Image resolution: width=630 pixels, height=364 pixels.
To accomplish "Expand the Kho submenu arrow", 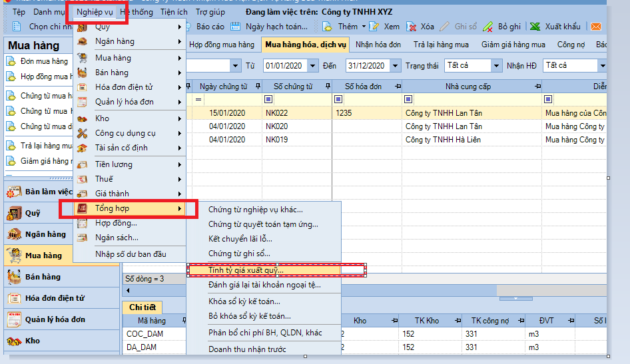I will click(180, 118).
